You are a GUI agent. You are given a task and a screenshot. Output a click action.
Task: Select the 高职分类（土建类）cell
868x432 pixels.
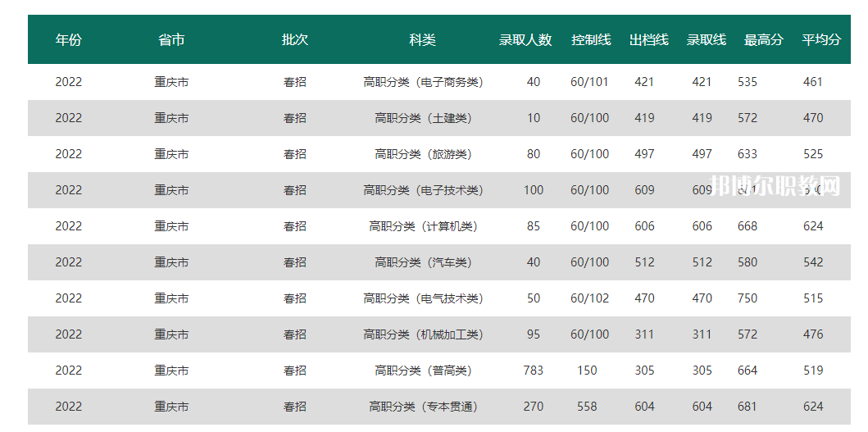[423, 118]
